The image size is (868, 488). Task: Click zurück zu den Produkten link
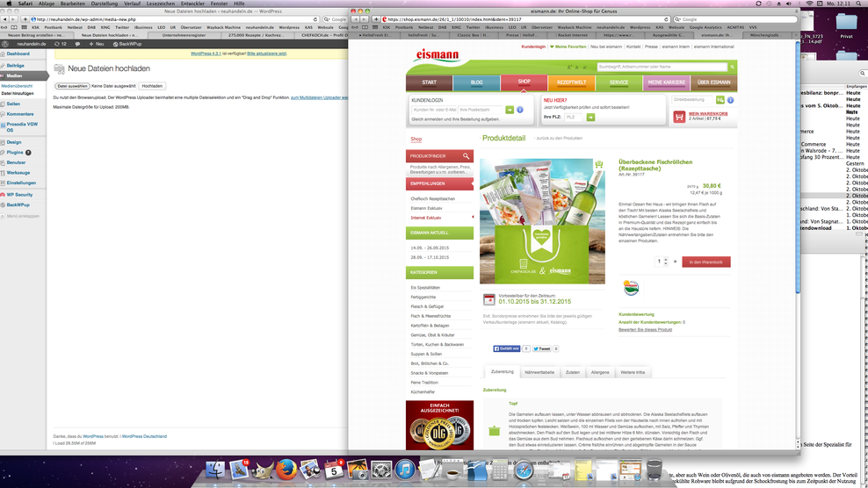click(559, 139)
